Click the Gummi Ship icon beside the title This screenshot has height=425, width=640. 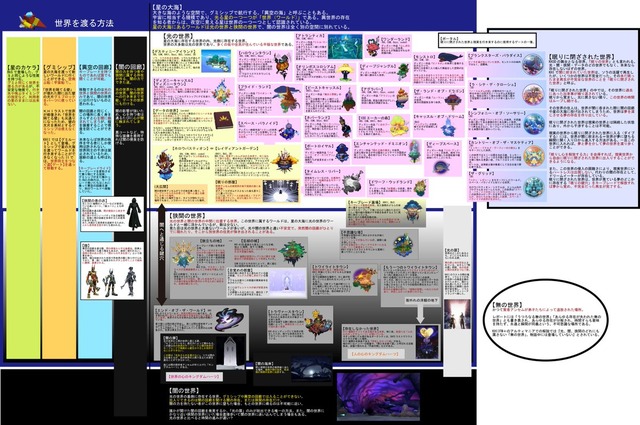coord(33,21)
